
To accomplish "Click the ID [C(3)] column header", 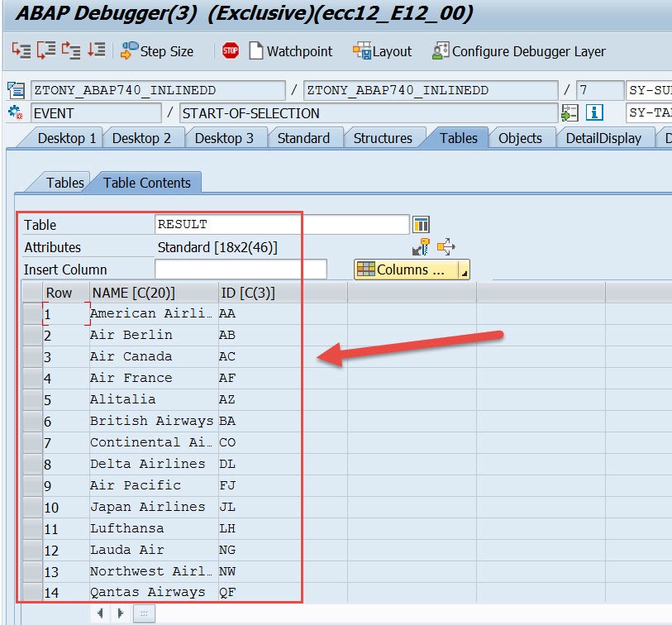I will point(283,293).
